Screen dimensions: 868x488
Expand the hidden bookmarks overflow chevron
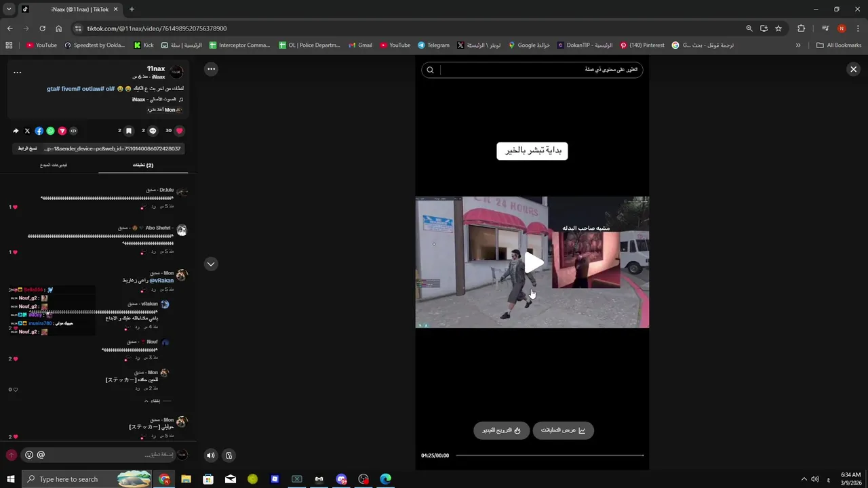pos(798,45)
